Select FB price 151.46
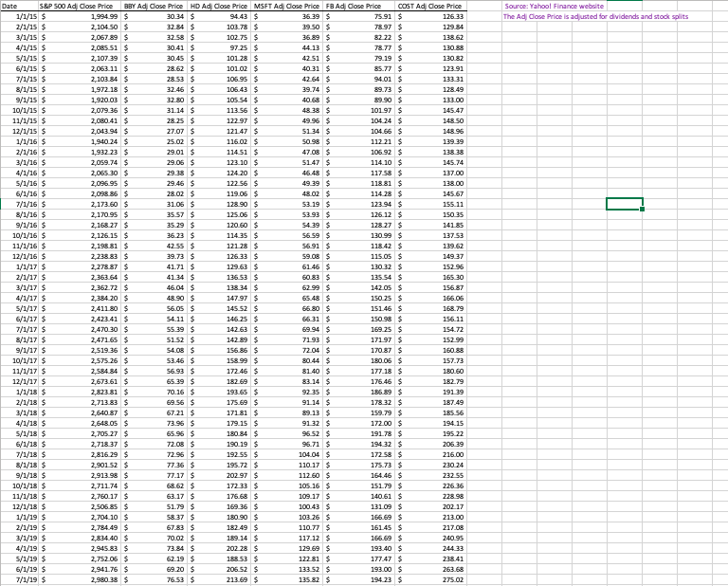 [x=360, y=308]
